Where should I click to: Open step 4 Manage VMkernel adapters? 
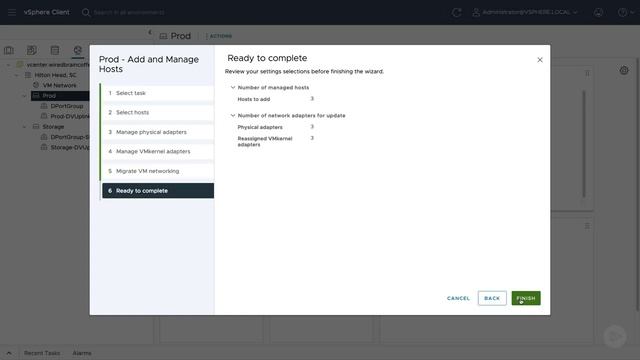click(x=158, y=151)
